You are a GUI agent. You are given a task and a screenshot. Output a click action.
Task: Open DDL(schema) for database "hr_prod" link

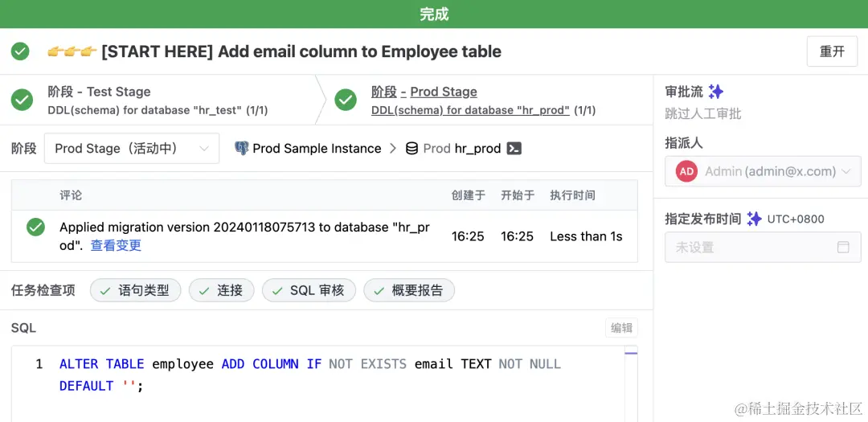[470, 110]
